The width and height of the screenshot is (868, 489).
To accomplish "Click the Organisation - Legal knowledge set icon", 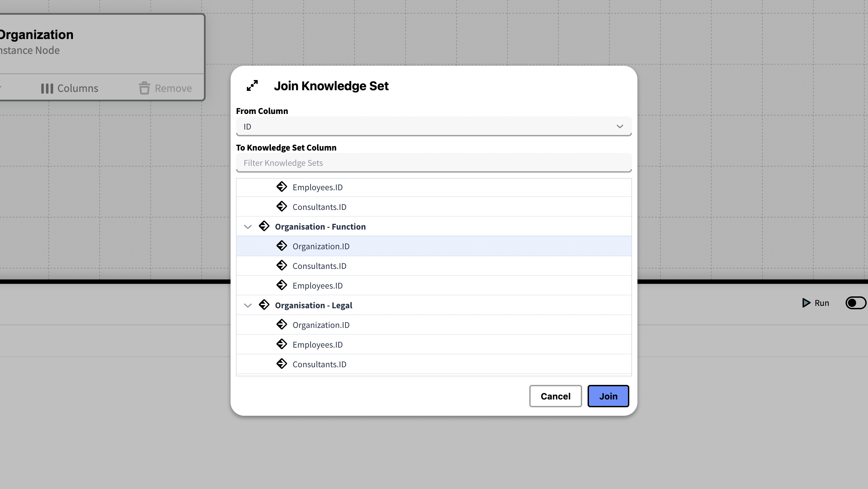I will click(264, 305).
